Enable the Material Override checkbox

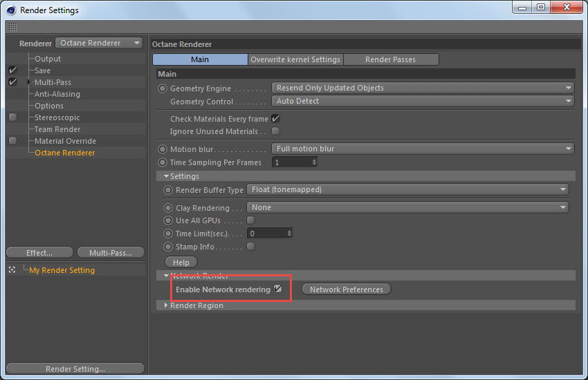click(12, 141)
